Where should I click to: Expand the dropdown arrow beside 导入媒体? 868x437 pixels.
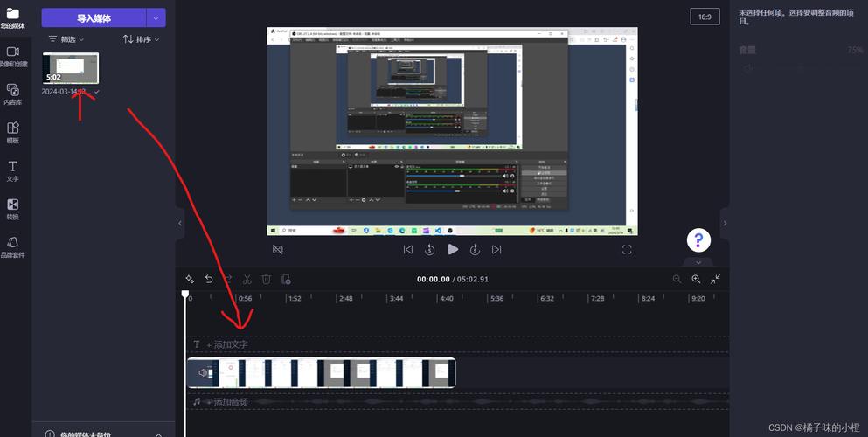click(156, 17)
